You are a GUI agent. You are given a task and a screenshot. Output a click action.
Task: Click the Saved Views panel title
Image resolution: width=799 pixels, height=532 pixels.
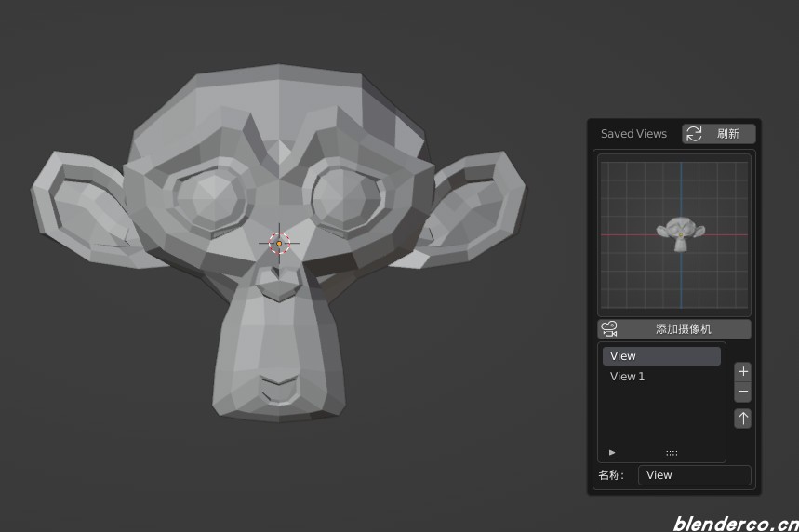tap(633, 134)
